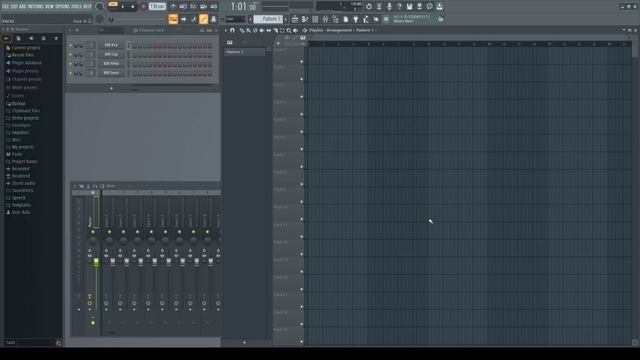Open pattern selector showing Pattern 1
The height and width of the screenshot is (360, 640).
point(269,19)
